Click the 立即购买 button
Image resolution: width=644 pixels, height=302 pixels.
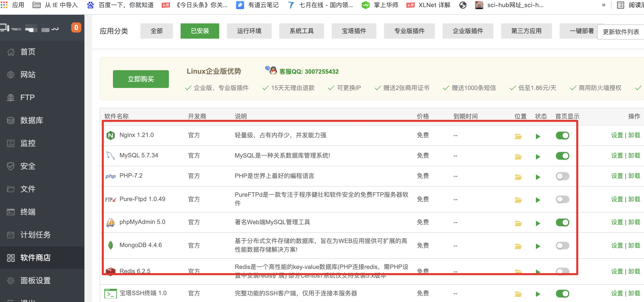pos(141,79)
